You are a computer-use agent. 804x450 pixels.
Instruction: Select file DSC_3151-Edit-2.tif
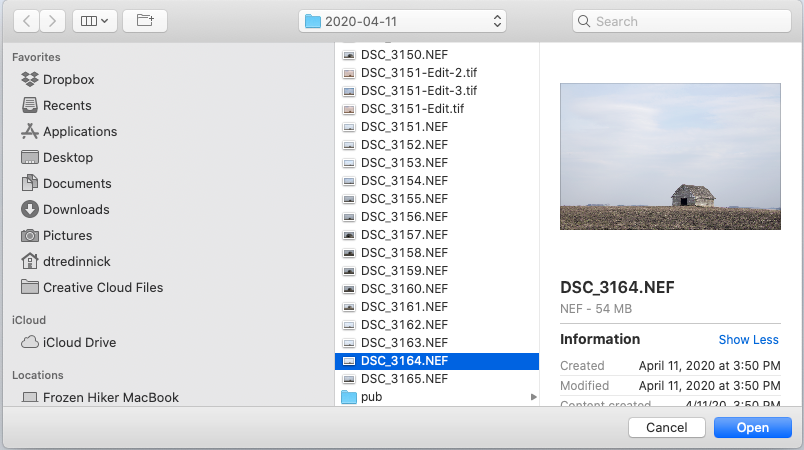tap(437, 73)
